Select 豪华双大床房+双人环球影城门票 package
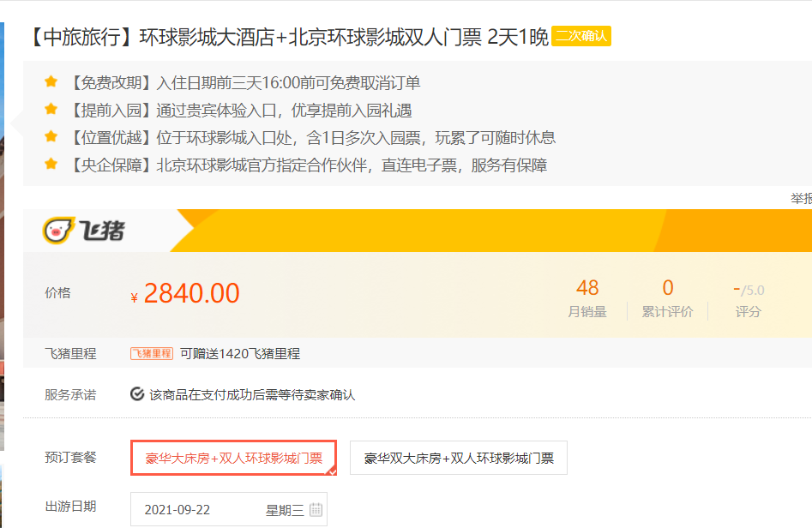The image size is (812, 528). 459,458
